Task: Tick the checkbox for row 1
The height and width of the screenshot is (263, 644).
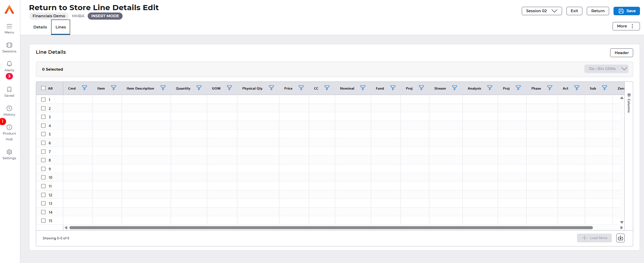Action: click(x=43, y=100)
